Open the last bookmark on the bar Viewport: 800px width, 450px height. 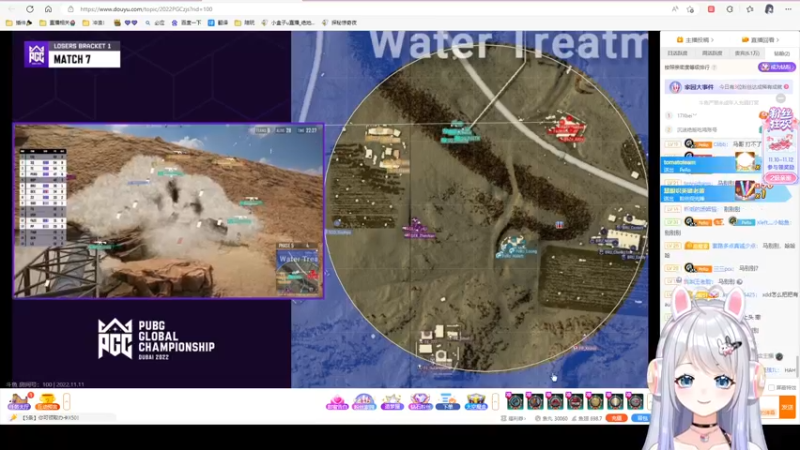(x=339, y=22)
